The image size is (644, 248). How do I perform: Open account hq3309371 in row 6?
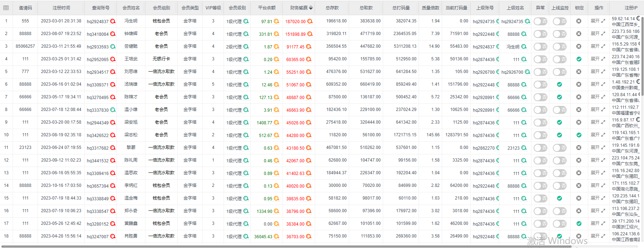click(x=97, y=85)
